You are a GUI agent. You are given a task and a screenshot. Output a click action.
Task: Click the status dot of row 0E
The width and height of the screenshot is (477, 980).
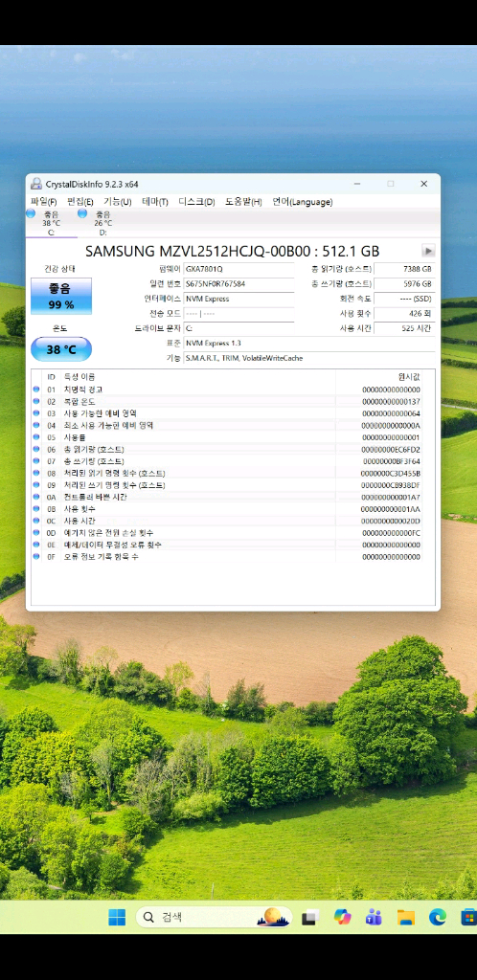[x=36, y=545]
